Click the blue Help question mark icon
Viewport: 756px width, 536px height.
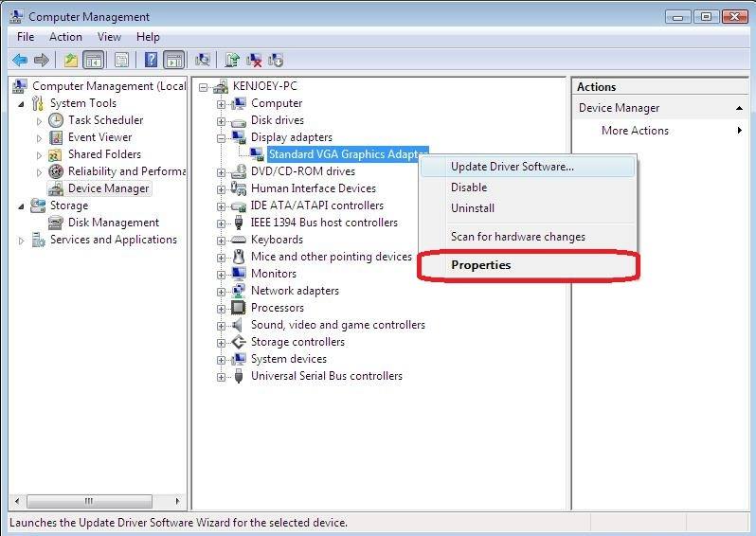pos(151,60)
